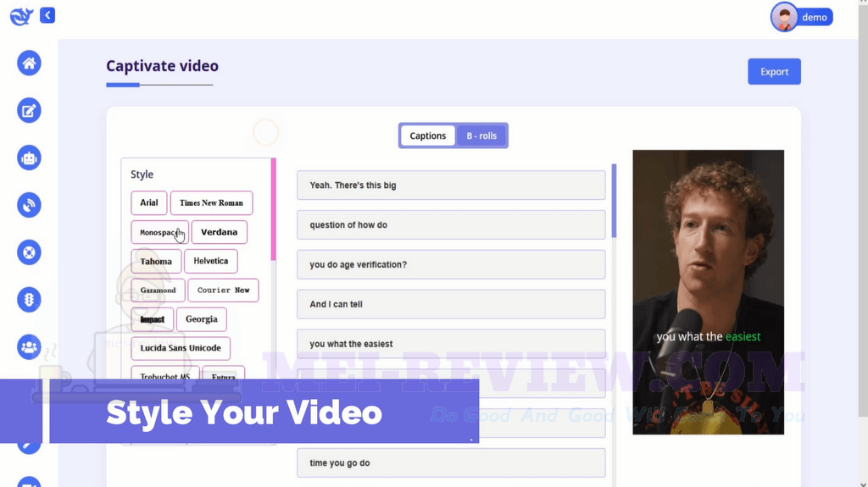This screenshot has height=487, width=868.
Task: Switch to the B - rolls tab
Action: (481, 136)
